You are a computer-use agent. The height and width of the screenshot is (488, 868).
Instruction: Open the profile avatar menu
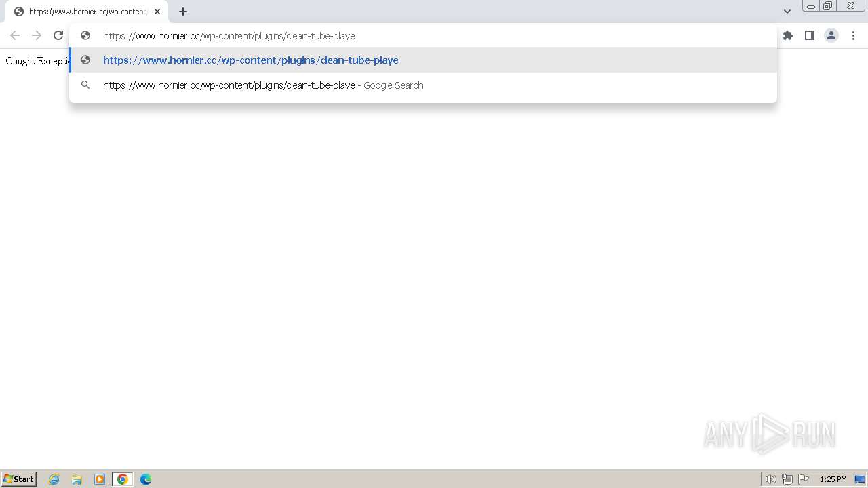831,35
